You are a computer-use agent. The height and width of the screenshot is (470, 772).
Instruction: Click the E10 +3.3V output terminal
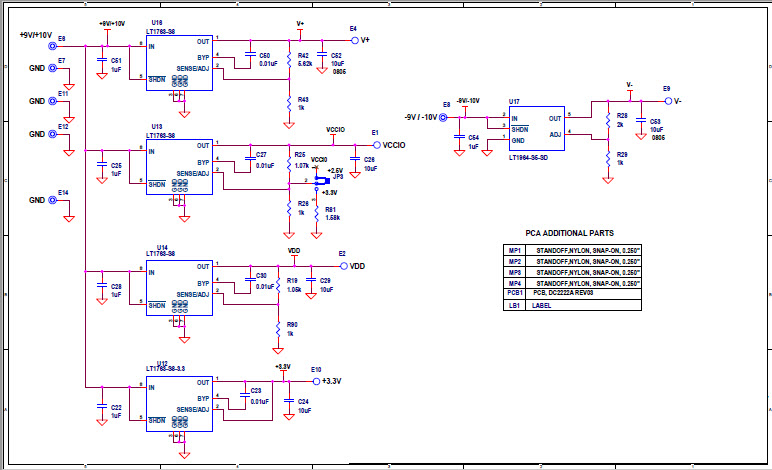coord(315,381)
